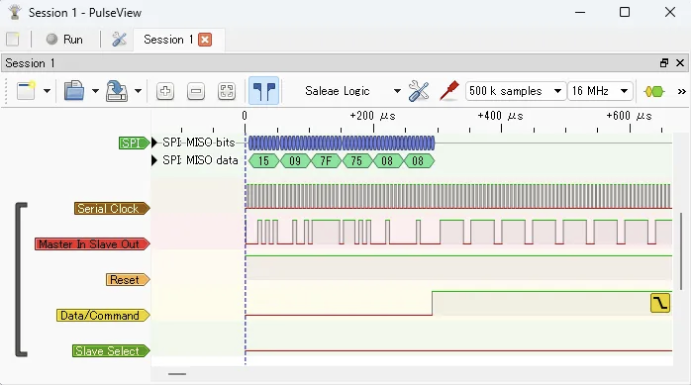Screen dimensions: 691x385
Task: Expand the SPI MISO bits row
Action: 154,143
